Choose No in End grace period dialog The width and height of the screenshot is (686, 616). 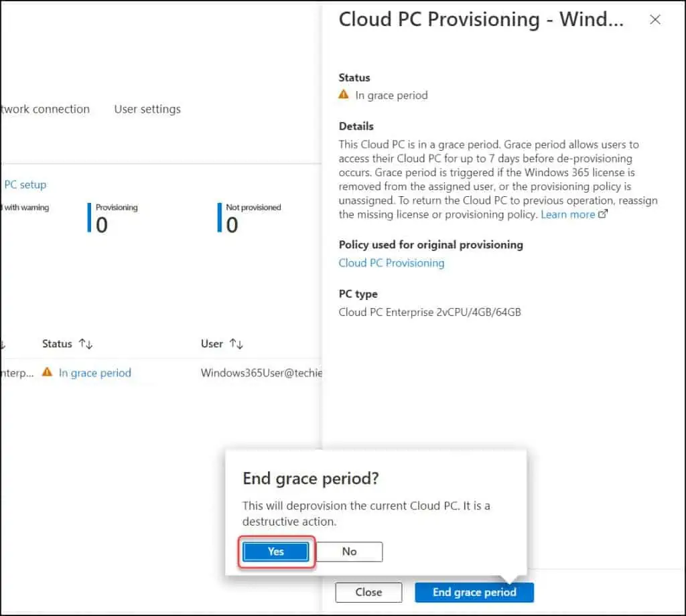coord(349,551)
